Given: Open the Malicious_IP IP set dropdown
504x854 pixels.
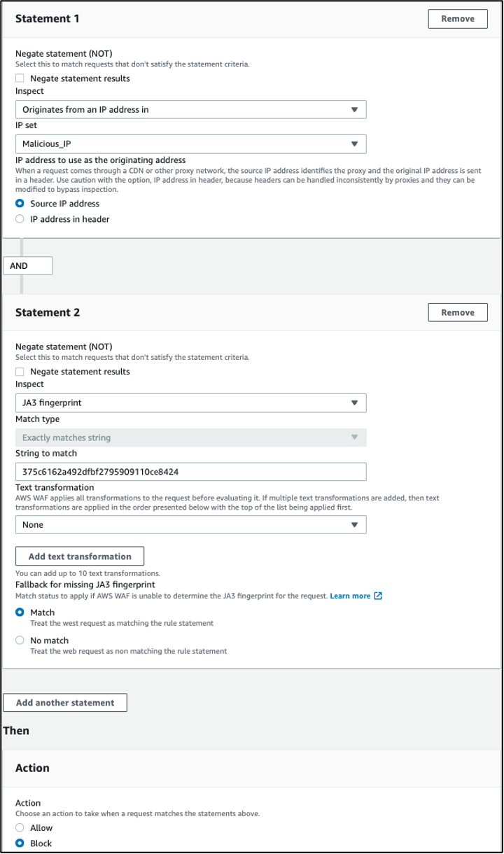Looking at the screenshot, I should (190, 143).
